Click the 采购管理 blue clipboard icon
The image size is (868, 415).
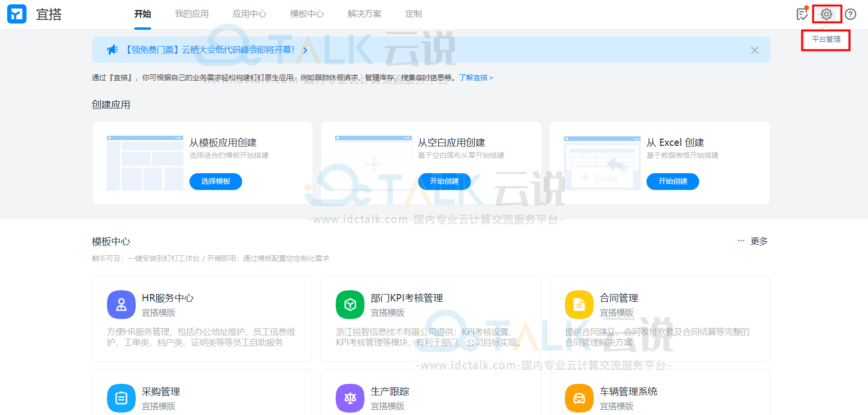pos(121,398)
